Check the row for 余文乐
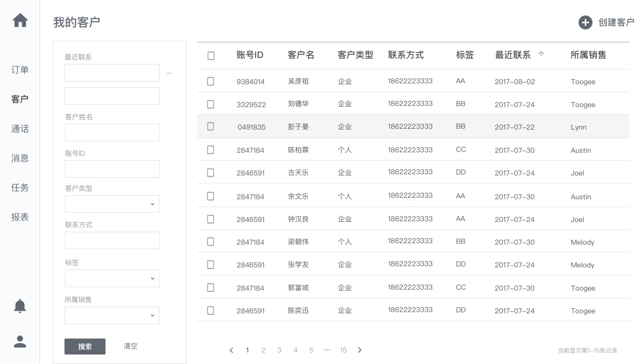640x364 pixels. click(x=211, y=196)
